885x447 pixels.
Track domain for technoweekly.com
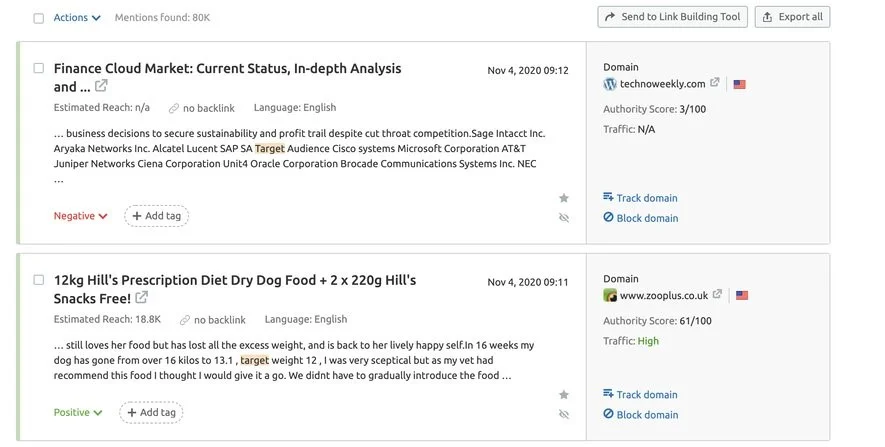pyautogui.click(x=640, y=198)
